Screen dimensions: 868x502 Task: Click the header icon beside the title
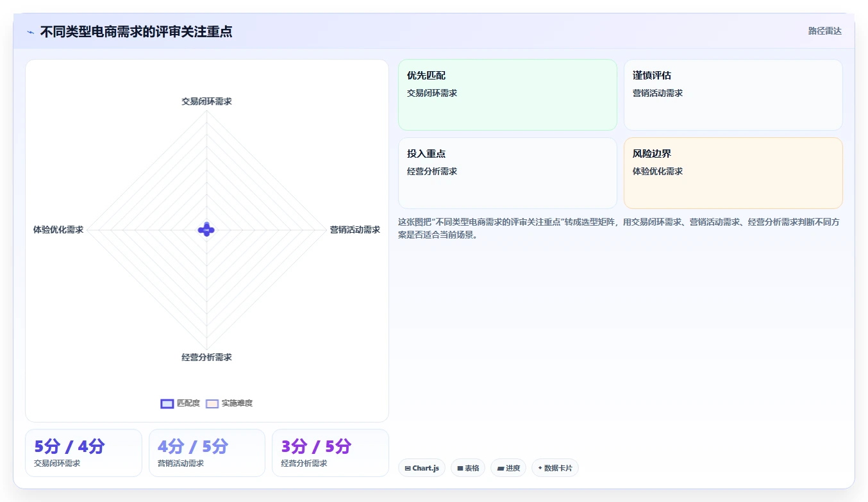coord(30,32)
